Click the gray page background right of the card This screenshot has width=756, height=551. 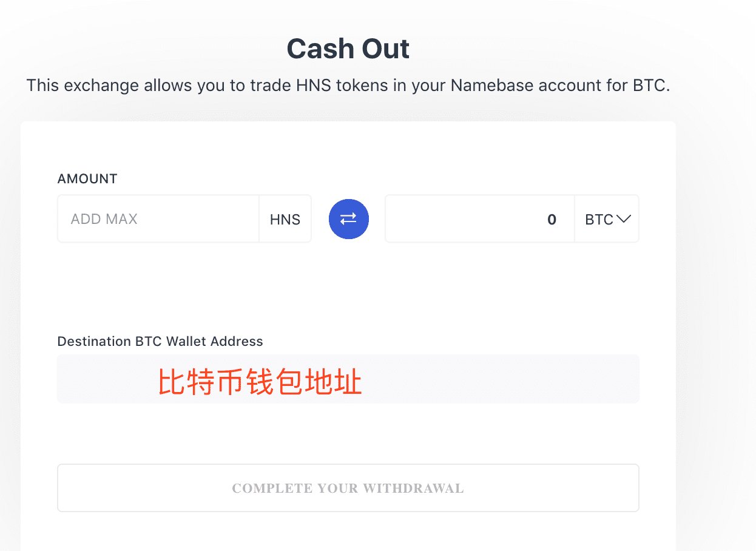click(x=716, y=303)
